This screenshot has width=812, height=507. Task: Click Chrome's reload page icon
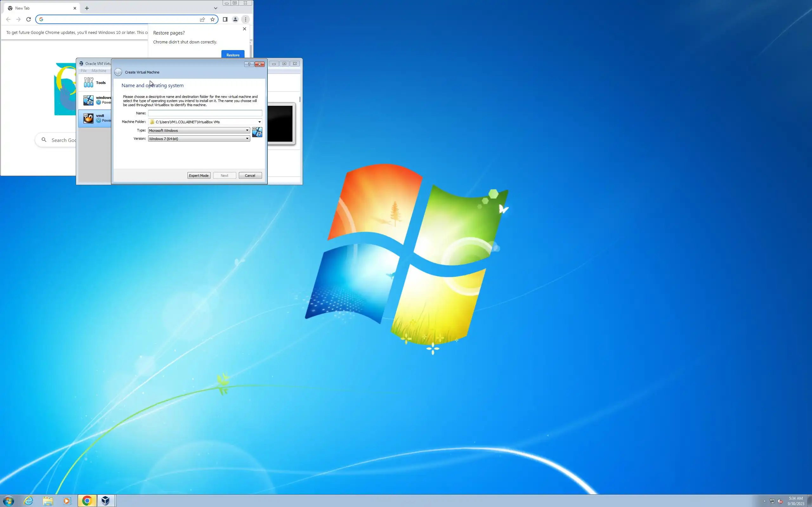pos(29,19)
